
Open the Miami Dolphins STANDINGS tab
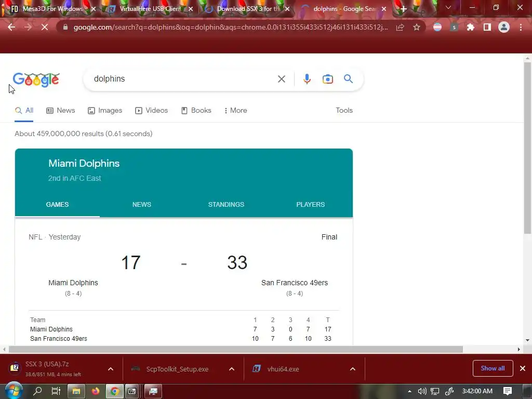[226, 204]
